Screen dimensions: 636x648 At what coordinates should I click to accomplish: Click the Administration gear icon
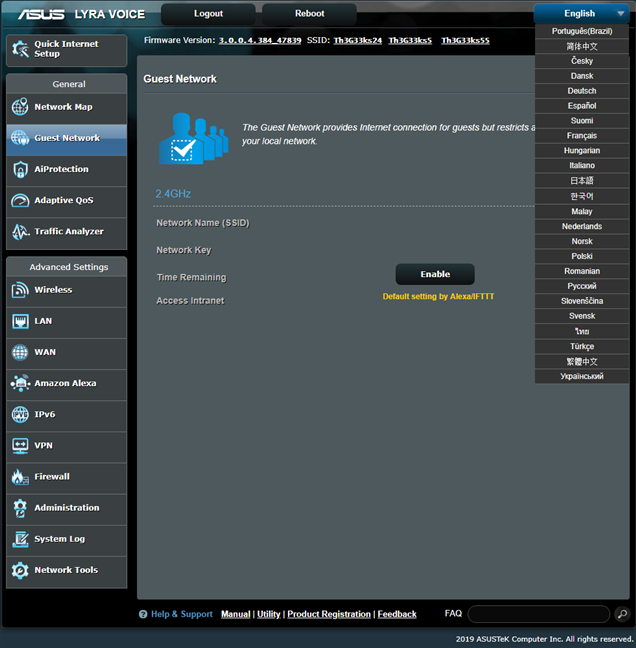pos(20,508)
